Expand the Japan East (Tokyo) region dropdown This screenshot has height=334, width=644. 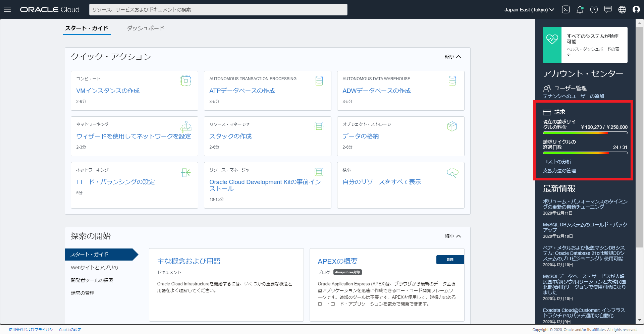529,10
